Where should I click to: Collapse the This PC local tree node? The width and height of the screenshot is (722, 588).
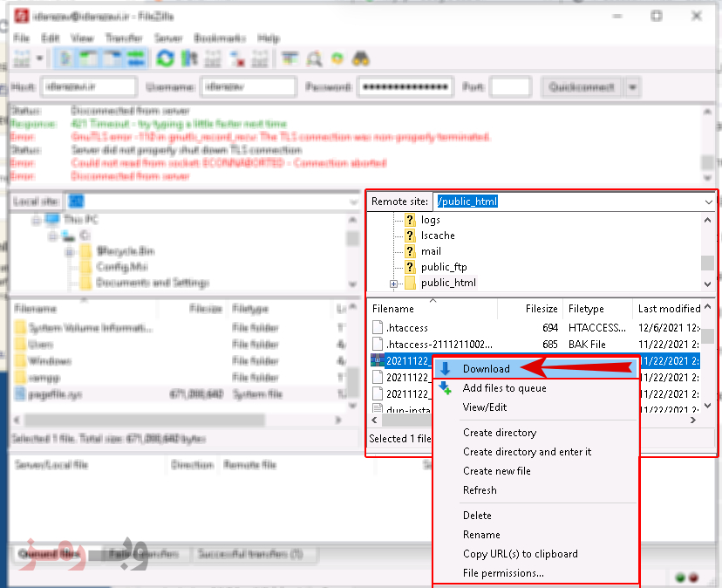[36, 220]
